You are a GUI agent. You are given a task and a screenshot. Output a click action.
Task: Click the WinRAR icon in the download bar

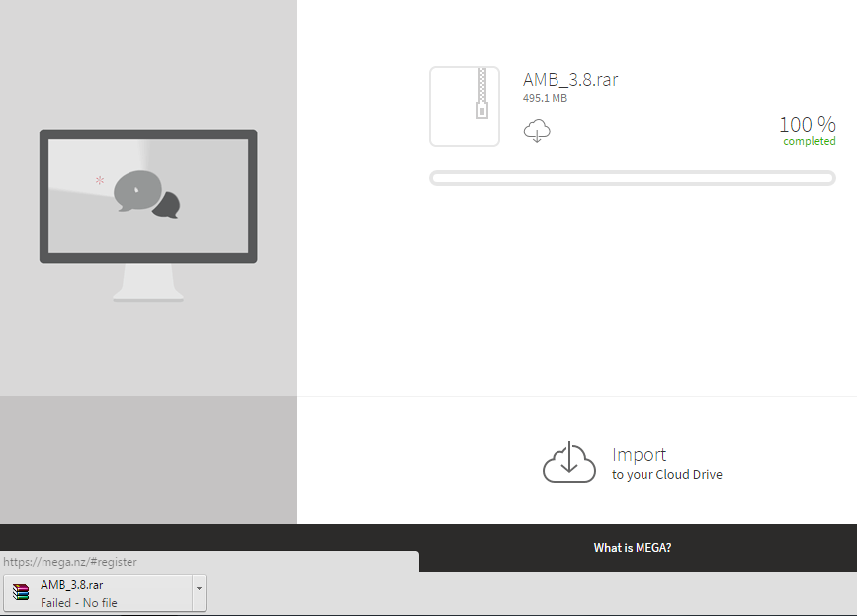point(21,593)
